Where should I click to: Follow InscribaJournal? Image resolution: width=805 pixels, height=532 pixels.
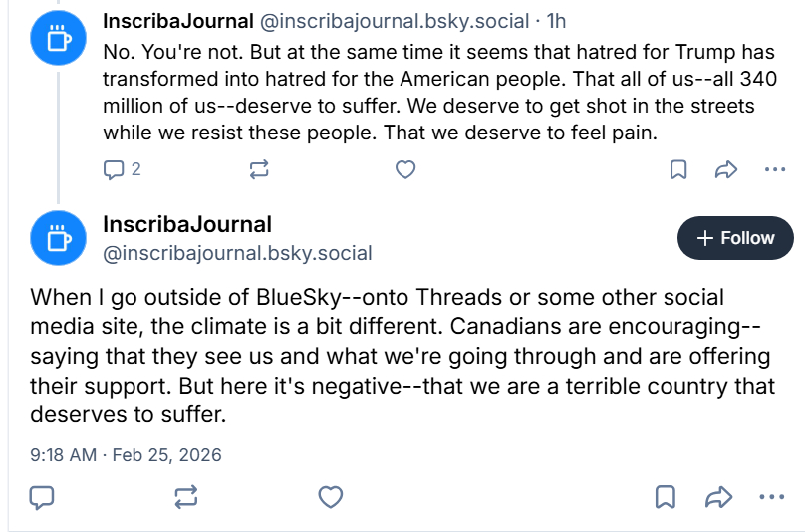(x=735, y=238)
